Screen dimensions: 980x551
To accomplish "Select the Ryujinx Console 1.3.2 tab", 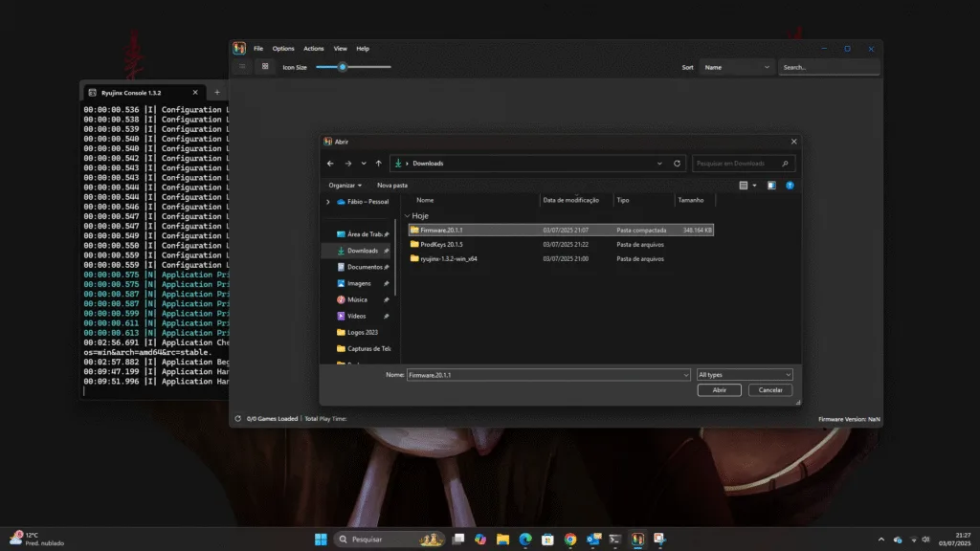I will pos(143,93).
